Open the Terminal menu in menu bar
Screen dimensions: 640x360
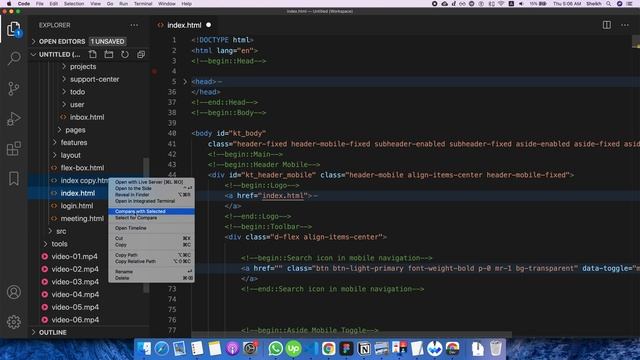point(143,4)
